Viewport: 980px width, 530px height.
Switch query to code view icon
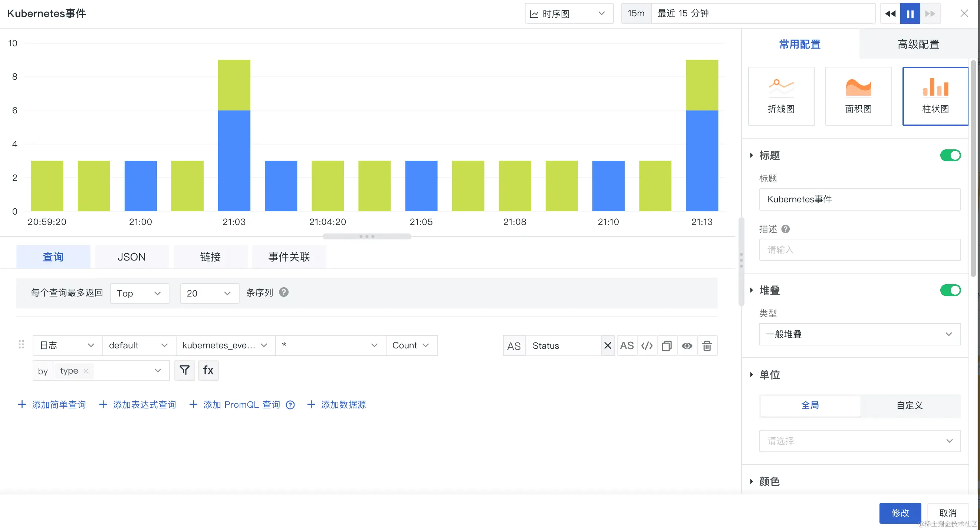(647, 345)
